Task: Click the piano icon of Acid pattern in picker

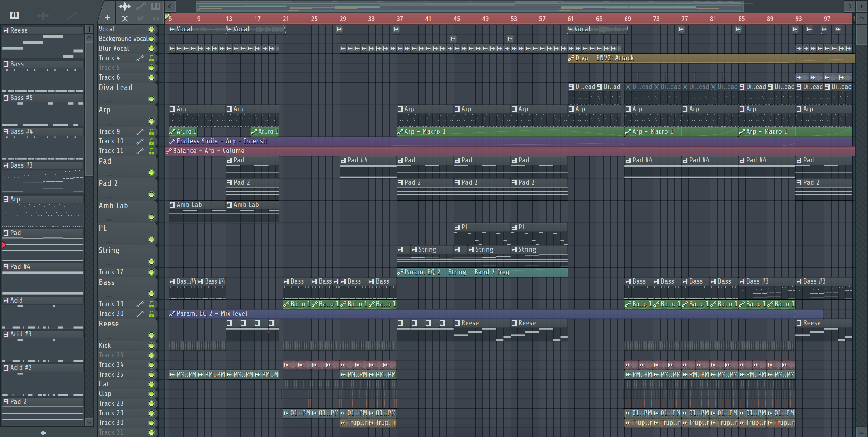Action: (x=6, y=300)
